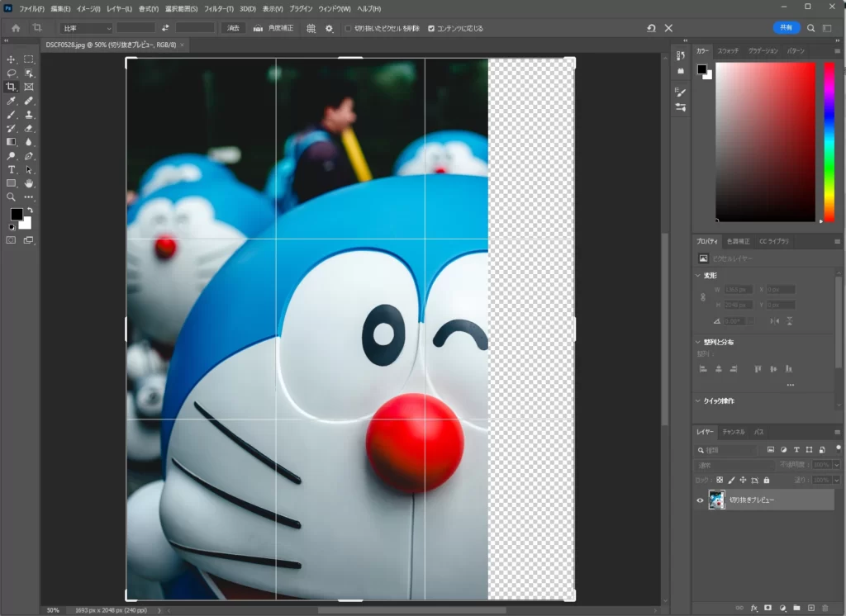Swap crop width and height values
Image resolution: width=846 pixels, height=616 pixels.
pos(165,28)
